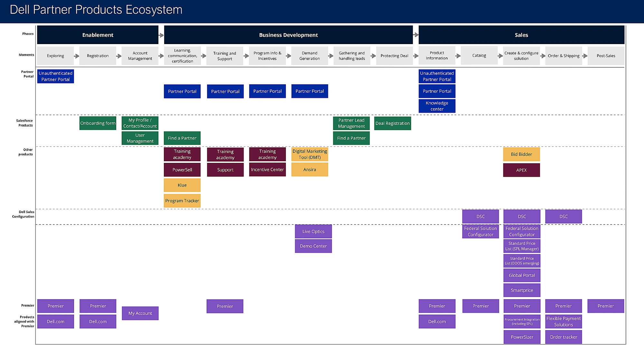The height and width of the screenshot is (345, 644).
Task: Click Create & configure solution moment
Action: (521, 56)
